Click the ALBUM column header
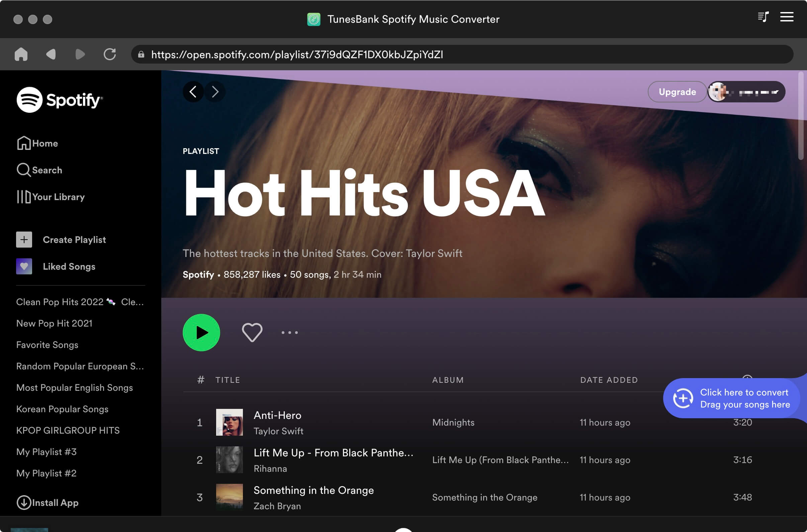Screen dimensions: 807x532 [448, 380]
